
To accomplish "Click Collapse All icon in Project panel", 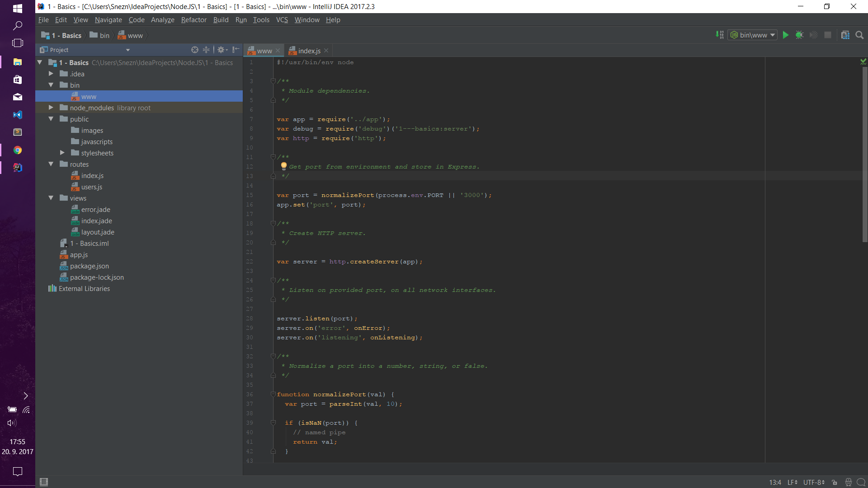I will click(206, 50).
